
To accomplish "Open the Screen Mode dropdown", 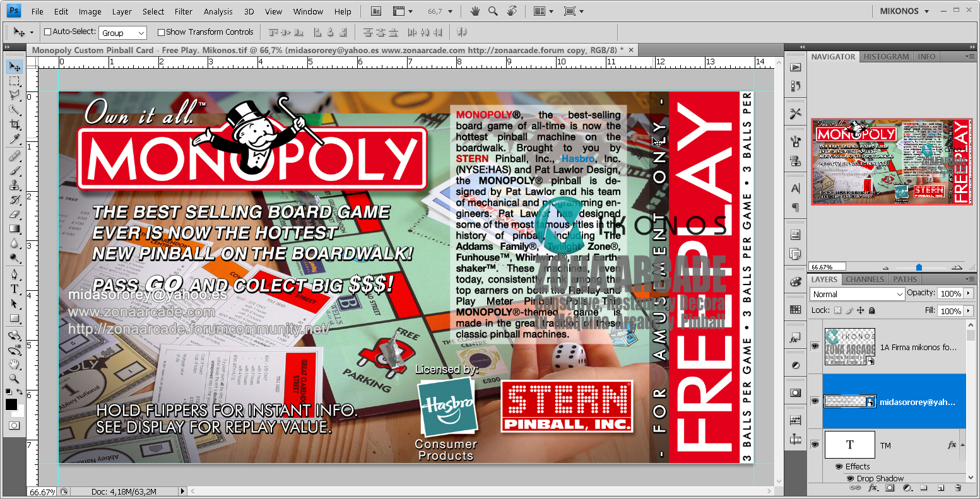I will coord(573,11).
